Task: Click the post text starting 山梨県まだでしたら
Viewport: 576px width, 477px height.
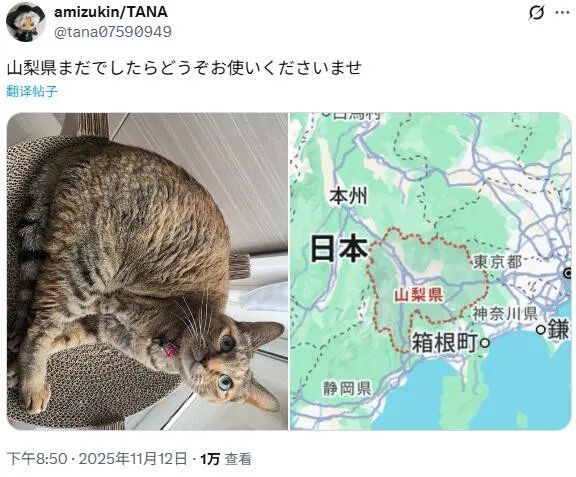Action: (184, 68)
